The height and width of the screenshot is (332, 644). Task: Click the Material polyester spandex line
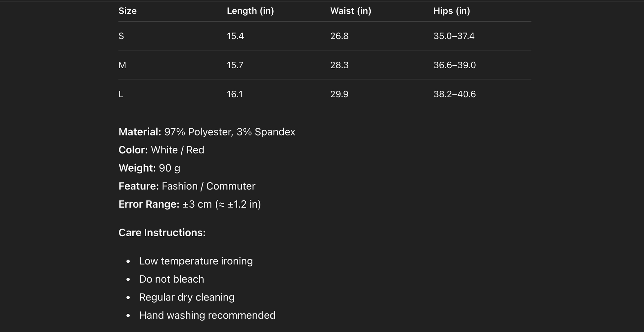pos(207,132)
